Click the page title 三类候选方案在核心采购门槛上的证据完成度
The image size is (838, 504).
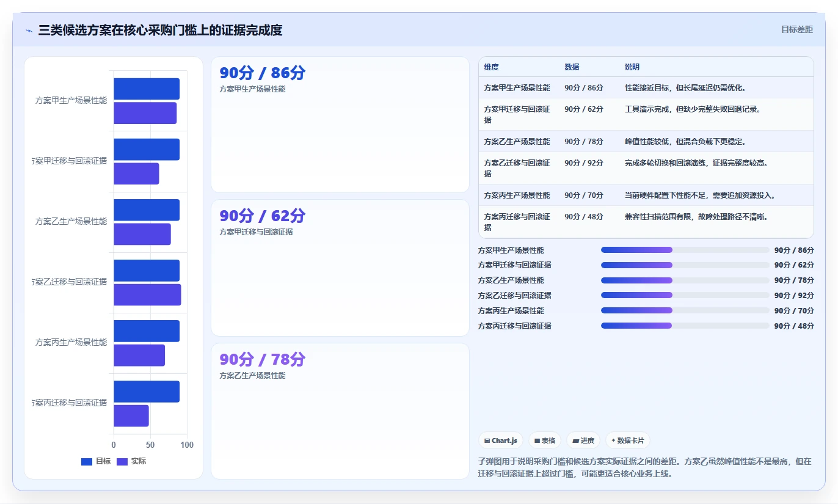(x=161, y=31)
